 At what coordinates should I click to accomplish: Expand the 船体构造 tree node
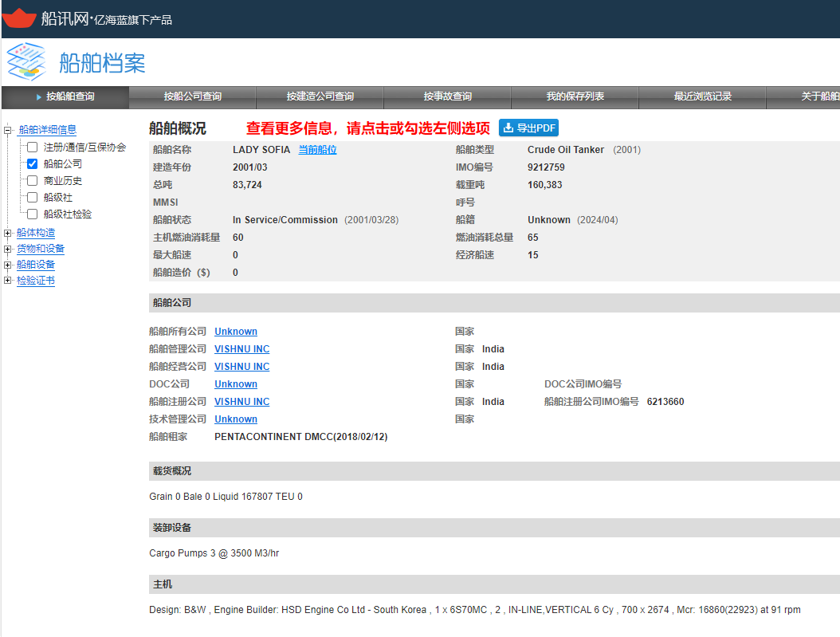pyautogui.click(x=7, y=233)
